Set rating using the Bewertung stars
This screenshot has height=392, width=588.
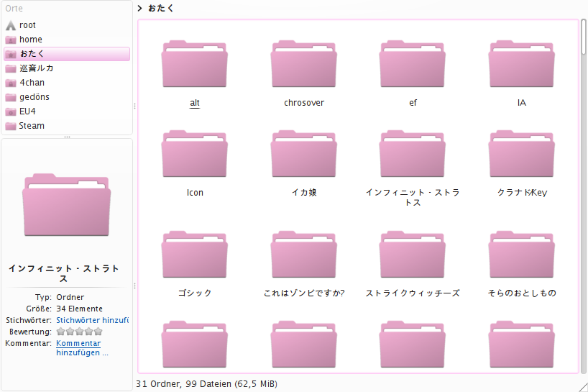pyautogui.click(x=79, y=332)
